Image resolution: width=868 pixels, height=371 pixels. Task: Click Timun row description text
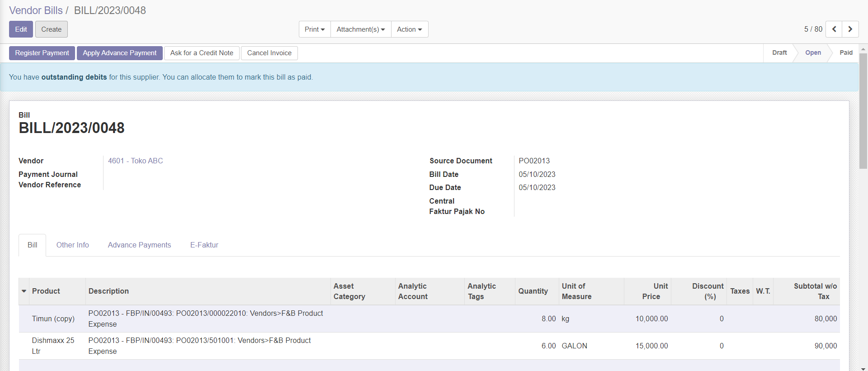(206, 319)
